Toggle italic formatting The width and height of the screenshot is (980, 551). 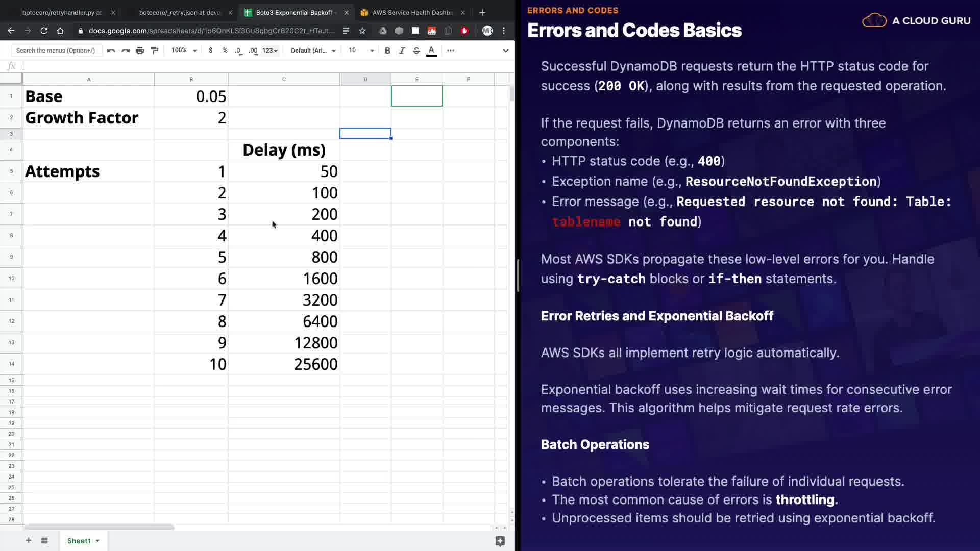click(x=402, y=51)
